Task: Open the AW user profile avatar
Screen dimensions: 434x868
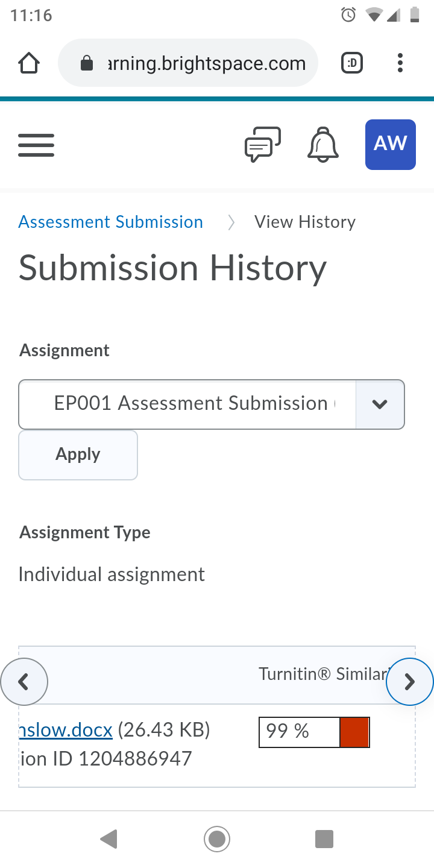Action: (391, 145)
